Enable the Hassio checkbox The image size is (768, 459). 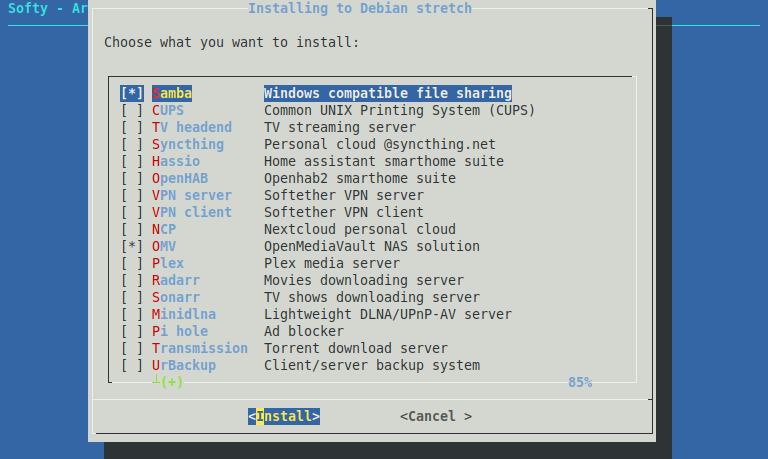coord(132,161)
